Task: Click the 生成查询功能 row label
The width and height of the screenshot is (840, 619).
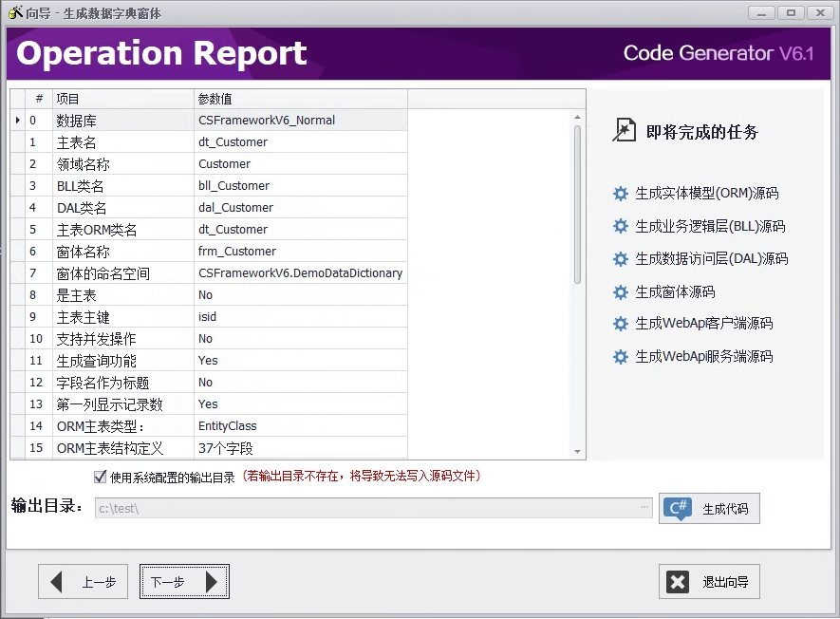Action: (x=97, y=361)
